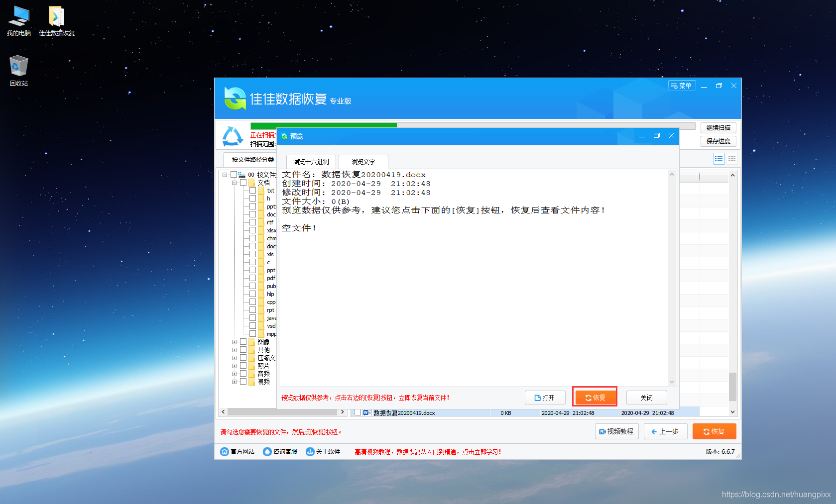Switch to thumbnail grid view

pyautogui.click(x=732, y=158)
